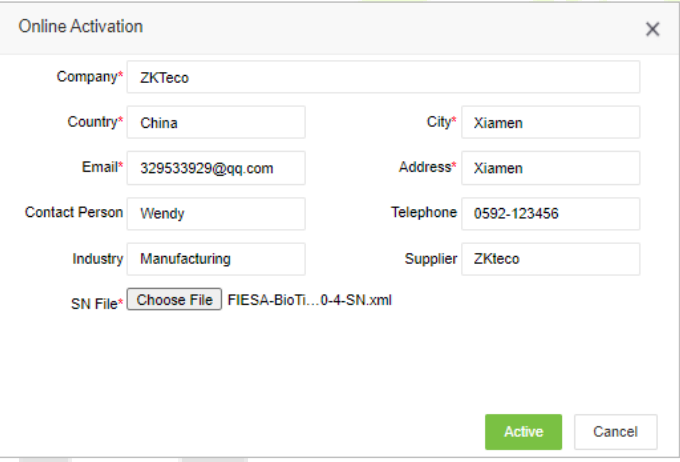
Task: Select the City field showing Xiamen
Action: (551, 122)
